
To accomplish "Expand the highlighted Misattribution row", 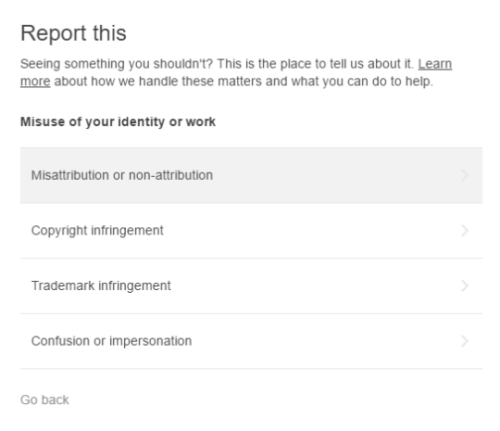I will click(251, 175).
